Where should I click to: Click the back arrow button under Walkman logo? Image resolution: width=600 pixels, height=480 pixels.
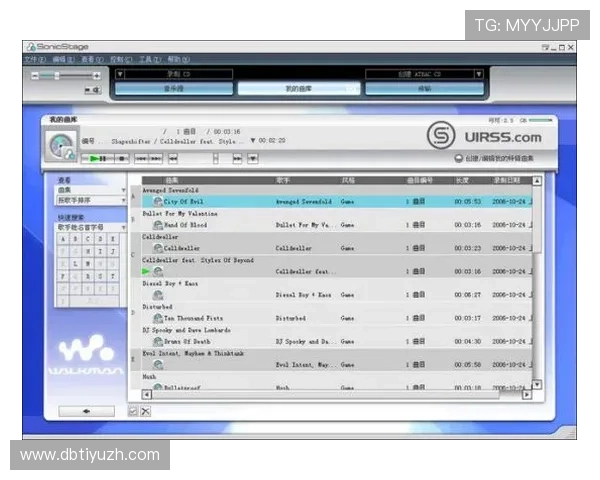point(86,411)
